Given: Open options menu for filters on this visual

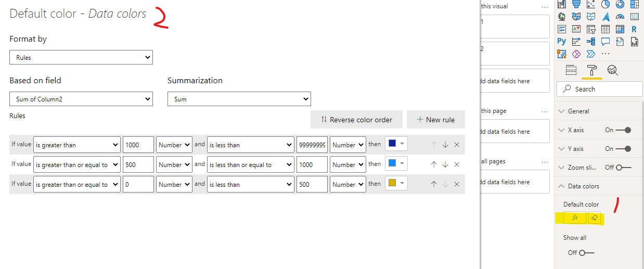Looking at the screenshot, I should tap(545, 7).
